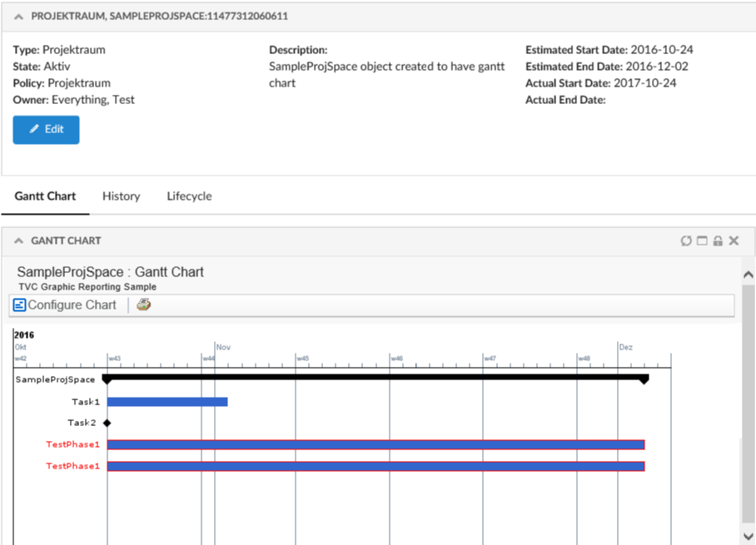Image resolution: width=756 pixels, height=545 pixels.
Task: Collapse the Projektraum header section
Action: [x=18, y=17]
